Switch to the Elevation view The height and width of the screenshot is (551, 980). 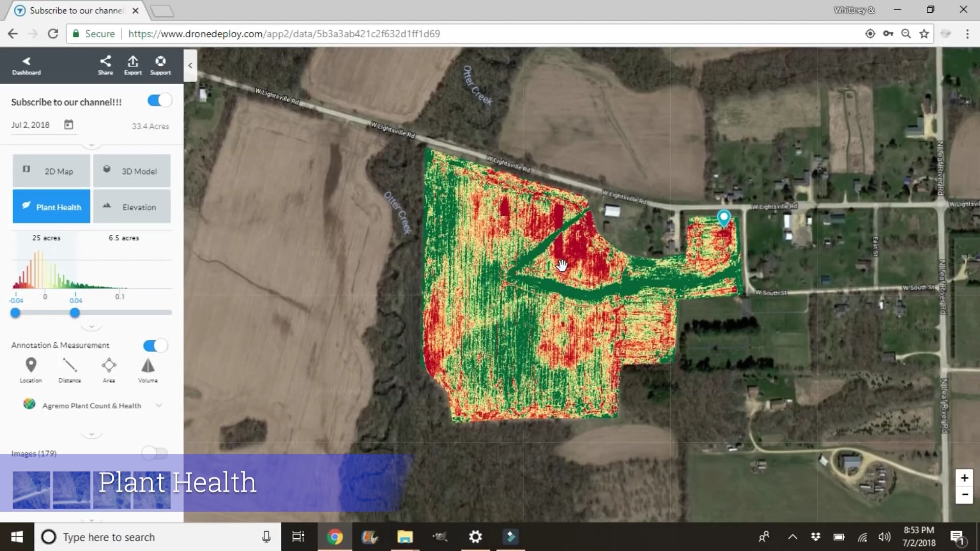tap(132, 207)
